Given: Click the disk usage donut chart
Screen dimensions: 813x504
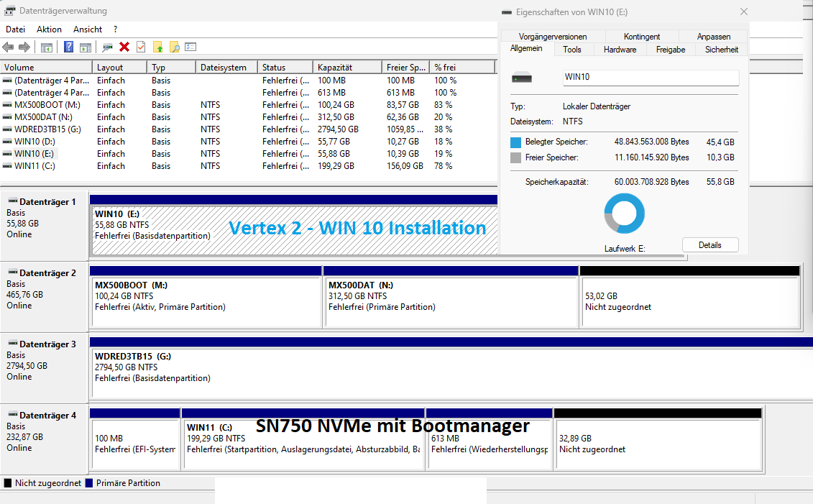Looking at the screenshot, I should [624, 214].
